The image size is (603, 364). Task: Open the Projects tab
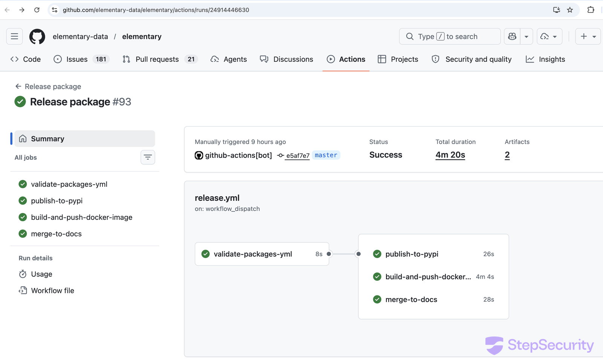398,59
